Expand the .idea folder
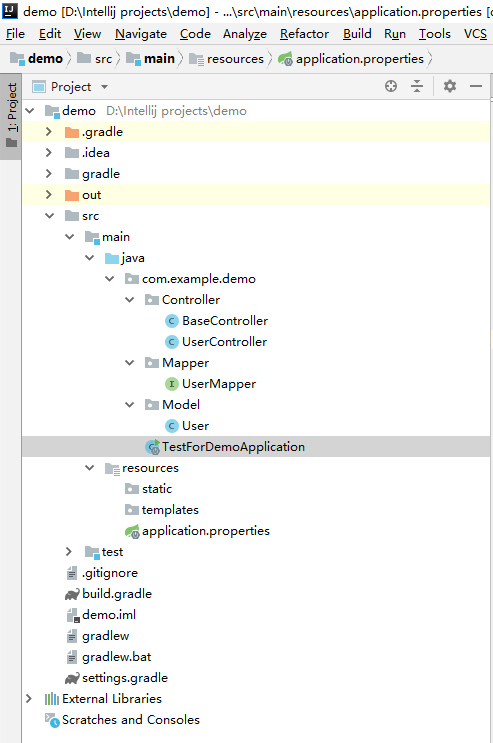 48,153
